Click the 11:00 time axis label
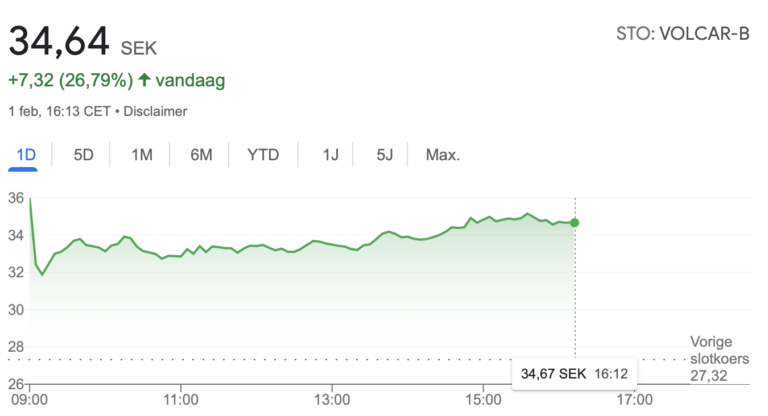 coord(180,401)
